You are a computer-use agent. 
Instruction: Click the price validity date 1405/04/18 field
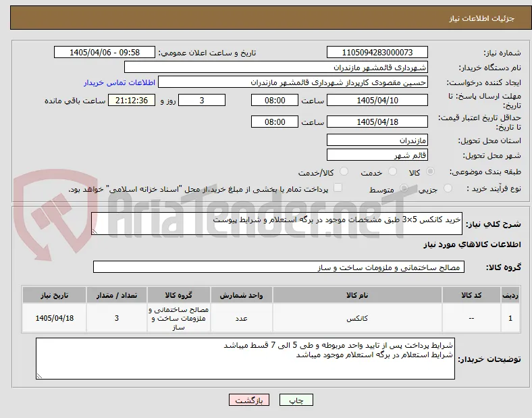point(377,122)
